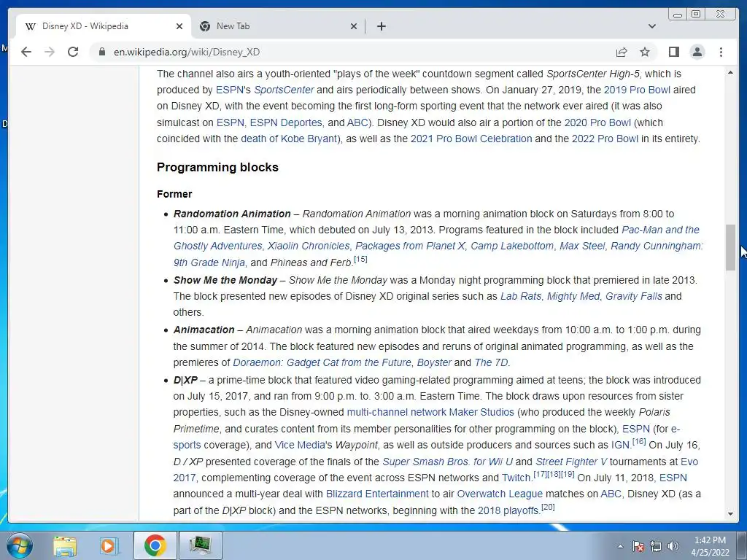Open the SportsCenter link
Image resolution: width=747 pixels, height=560 pixels.
(x=284, y=90)
